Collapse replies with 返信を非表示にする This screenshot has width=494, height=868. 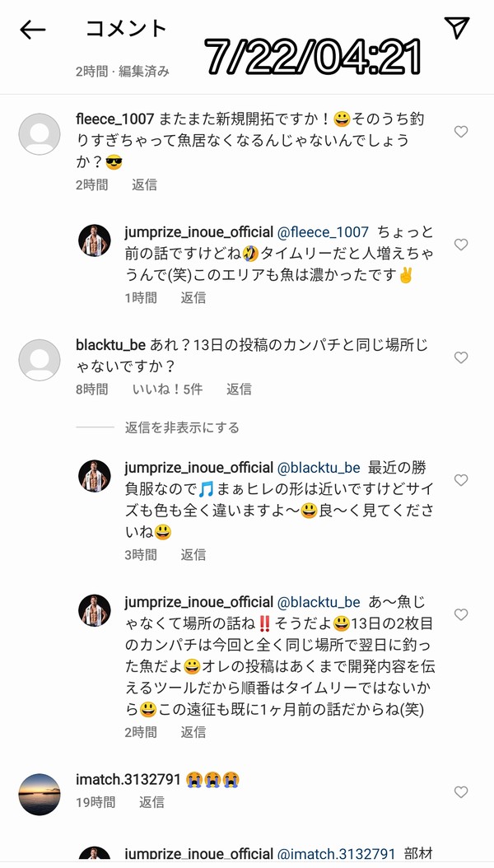coord(182,427)
